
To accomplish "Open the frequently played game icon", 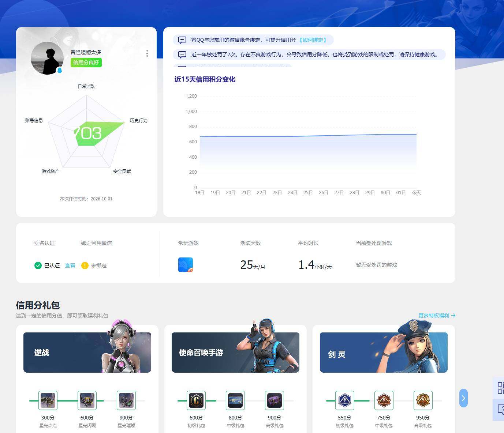I will point(186,265).
